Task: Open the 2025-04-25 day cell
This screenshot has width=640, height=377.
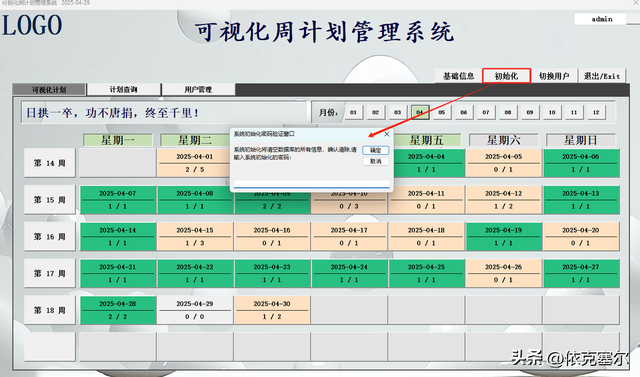Action: pyautogui.click(x=426, y=273)
